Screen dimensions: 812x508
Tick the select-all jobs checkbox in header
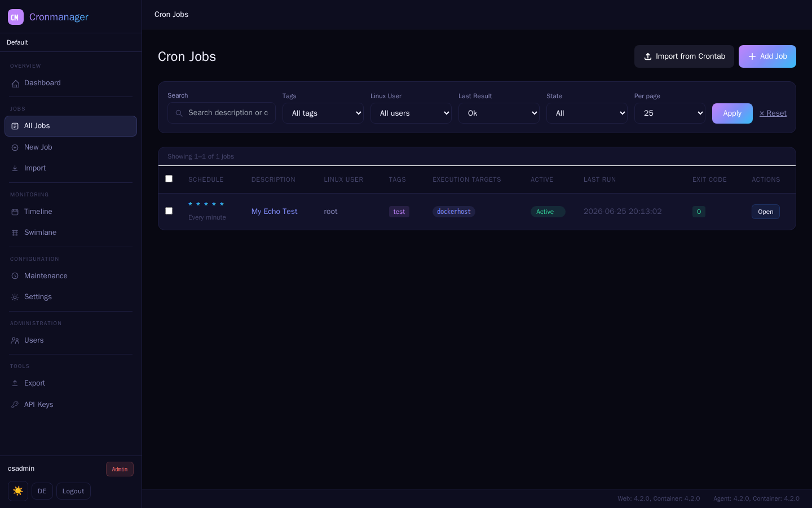169,179
